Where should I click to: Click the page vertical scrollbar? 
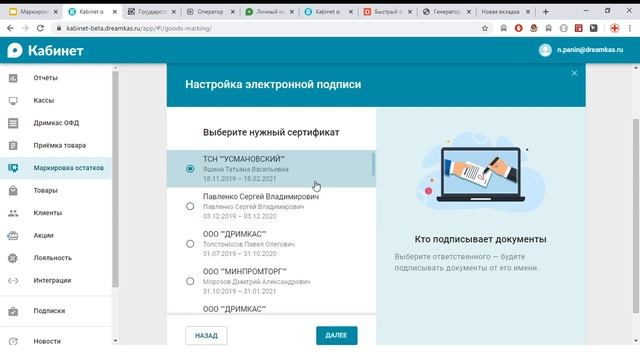tap(636, 216)
